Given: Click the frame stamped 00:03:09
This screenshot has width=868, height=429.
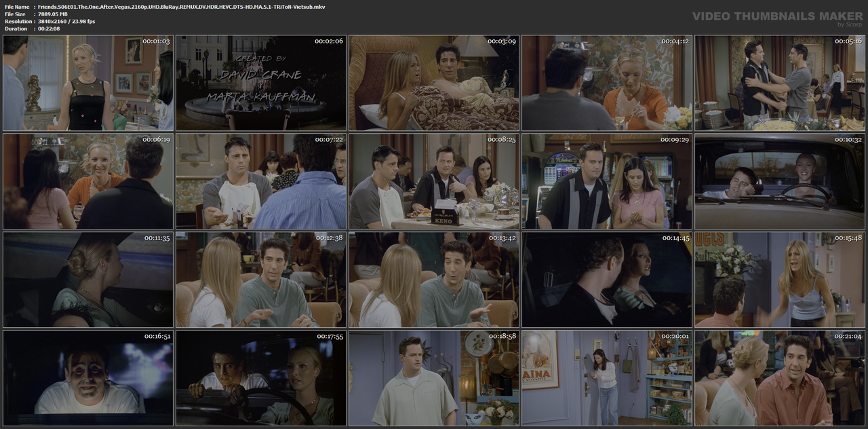Looking at the screenshot, I should tap(434, 83).
